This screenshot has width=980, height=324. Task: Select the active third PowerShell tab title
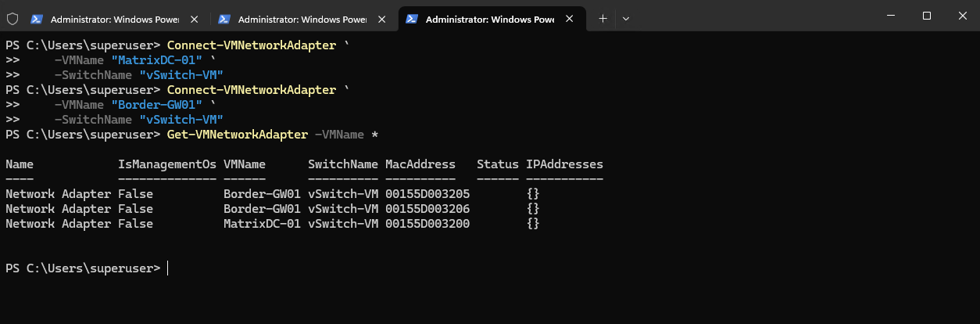tap(489, 18)
